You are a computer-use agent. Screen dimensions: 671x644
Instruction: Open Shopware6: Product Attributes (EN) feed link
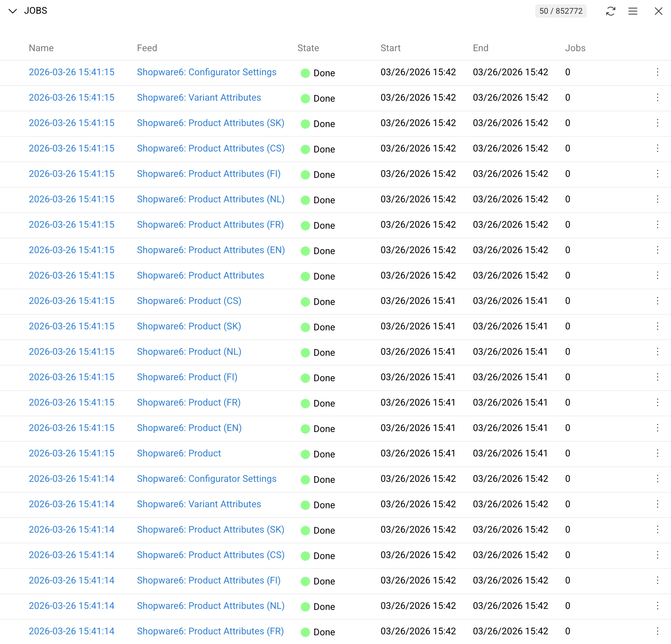pos(211,250)
